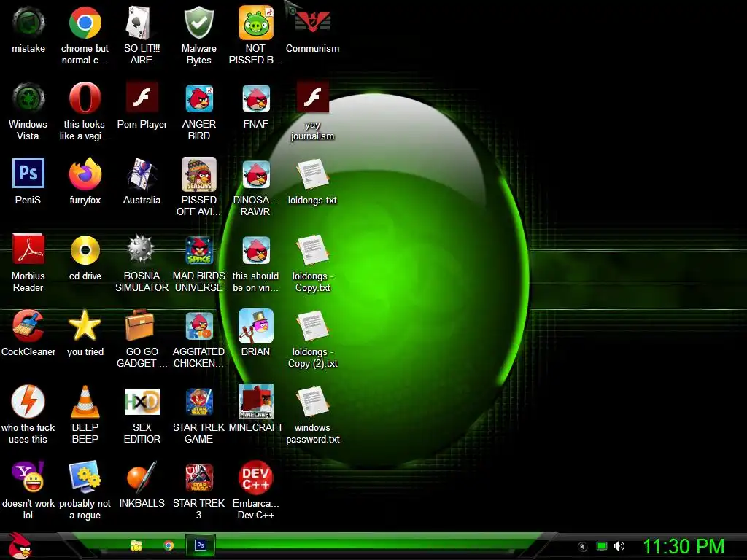Open Chrome from the taskbar
Screen dimensions: 747x560
click(169, 545)
